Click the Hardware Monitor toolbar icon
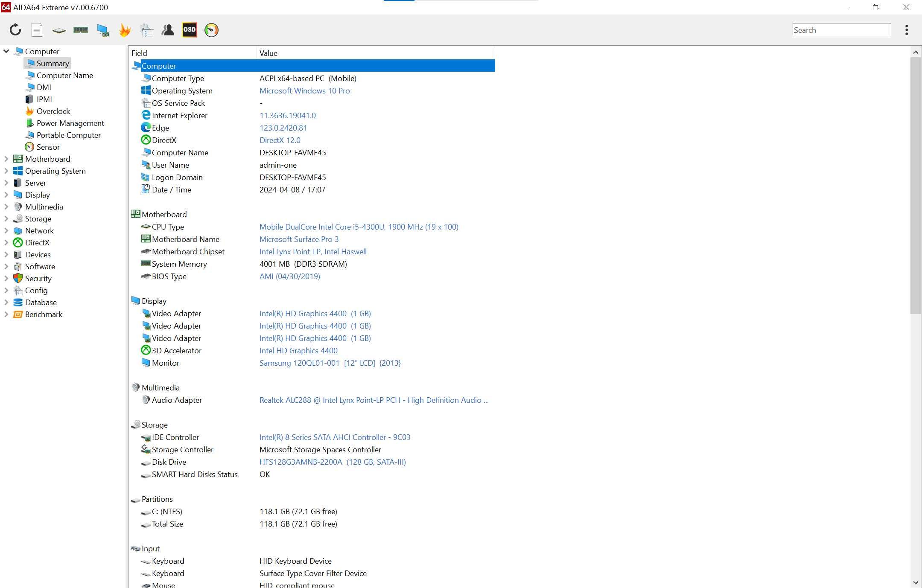This screenshot has width=922, height=588. coord(210,29)
